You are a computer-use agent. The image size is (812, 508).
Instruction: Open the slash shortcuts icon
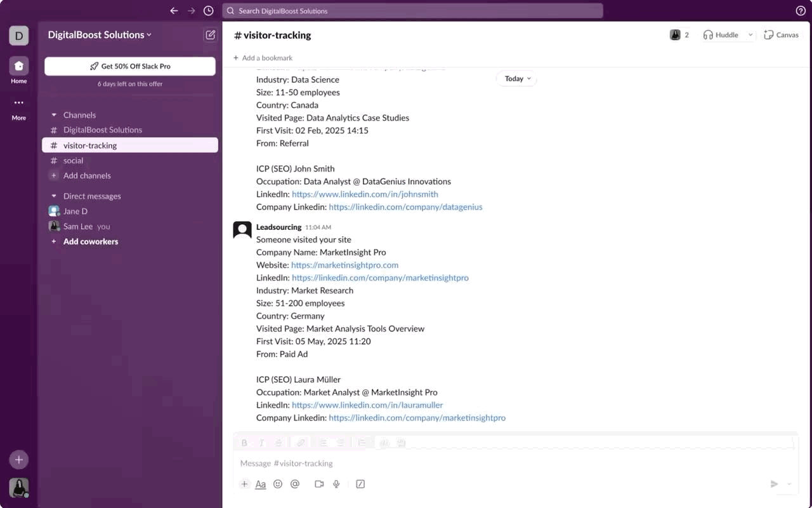pos(360,484)
